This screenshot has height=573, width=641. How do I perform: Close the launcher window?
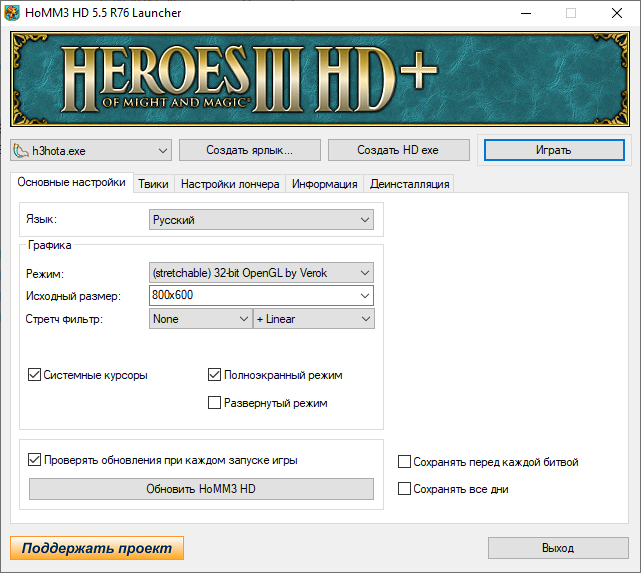[x=617, y=13]
